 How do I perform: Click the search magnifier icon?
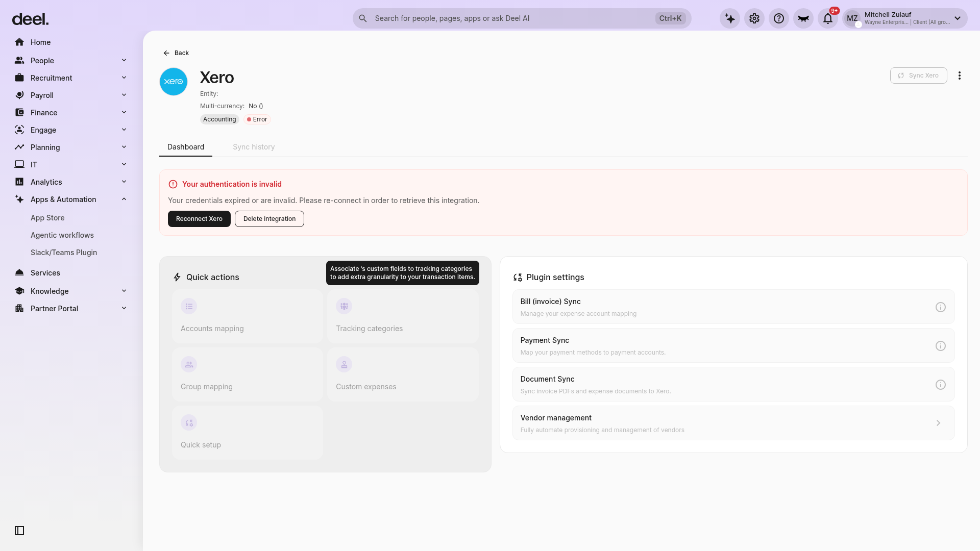(363, 18)
